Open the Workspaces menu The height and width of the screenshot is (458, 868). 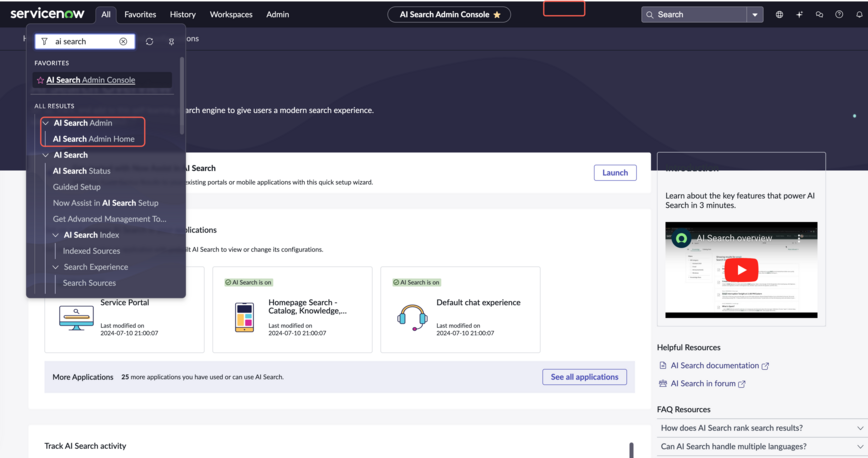point(231,14)
